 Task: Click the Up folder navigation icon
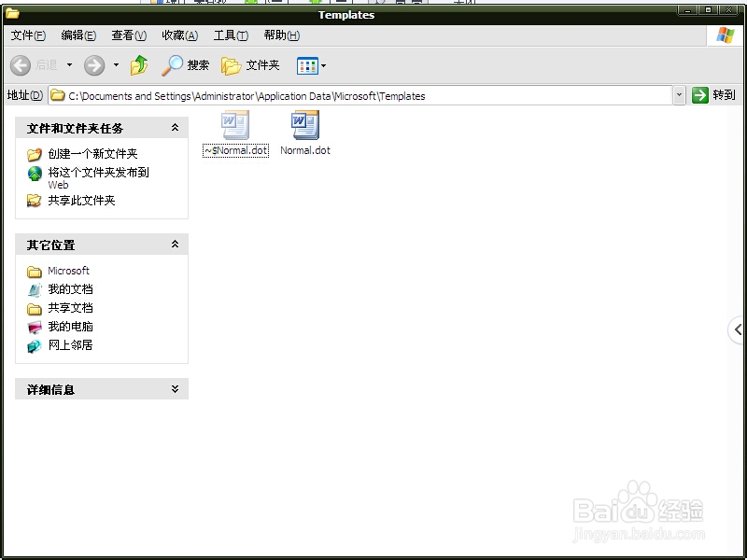[x=138, y=65]
